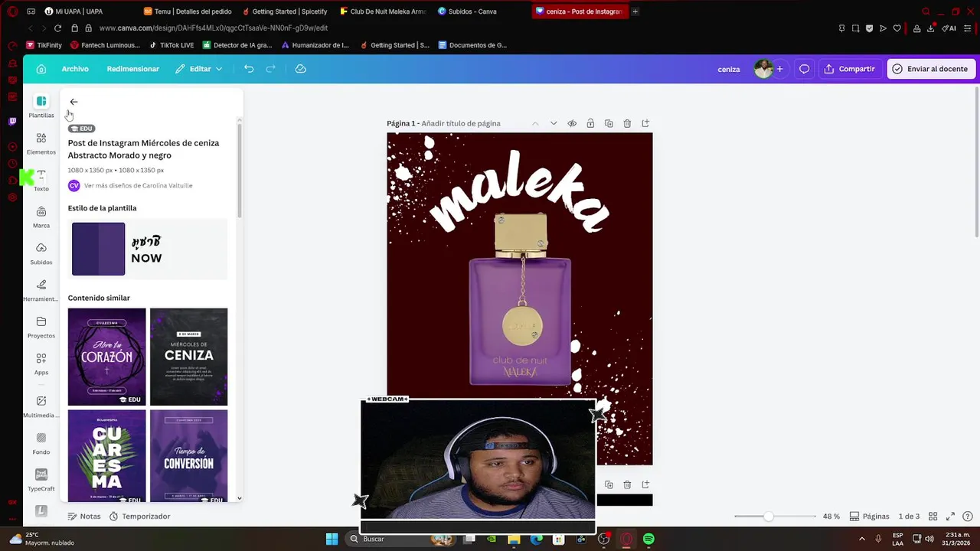Open the Plantillas sidebar panel
The image size is (980, 551).
tap(41, 106)
